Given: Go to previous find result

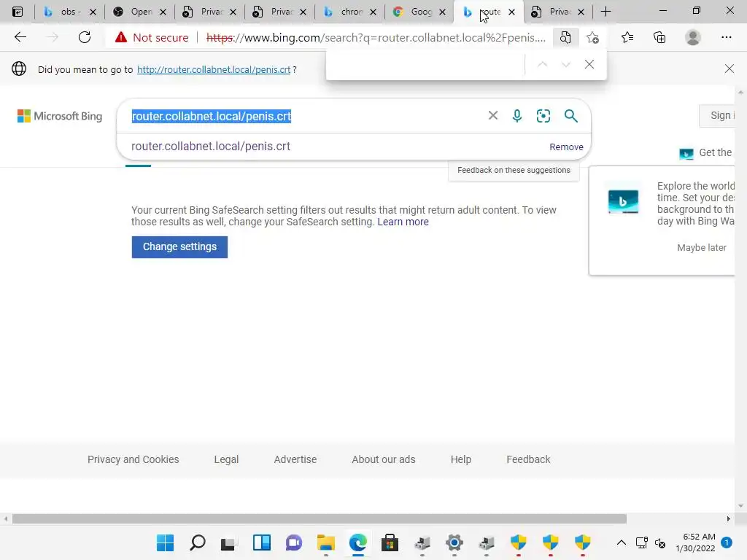Looking at the screenshot, I should [542, 64].
